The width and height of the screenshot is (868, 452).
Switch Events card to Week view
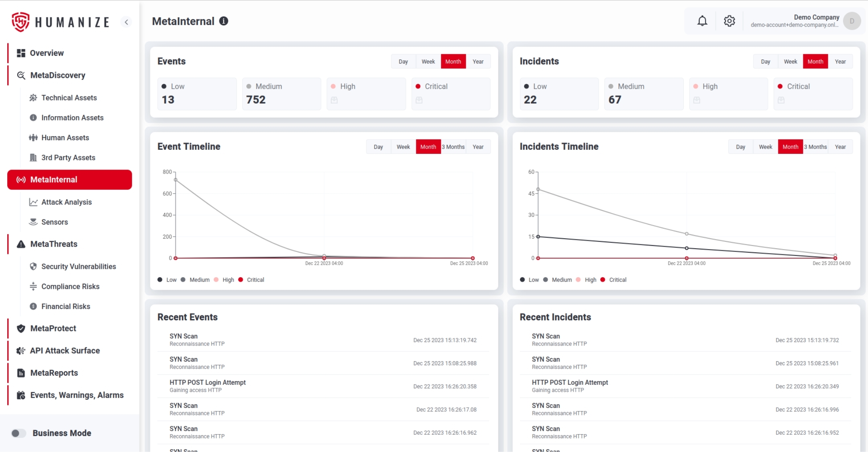(x=428, y=61)
